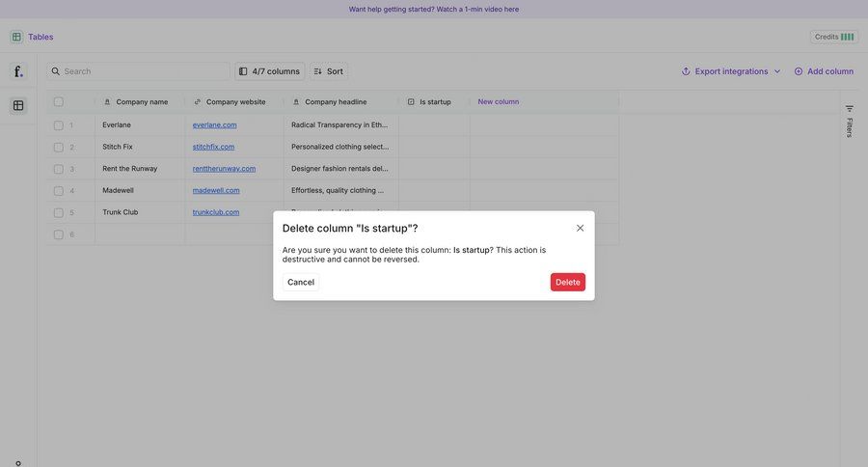Close the dialog with the X icon
The height and width of the screenshot is (467, 868).
point(580,229)
